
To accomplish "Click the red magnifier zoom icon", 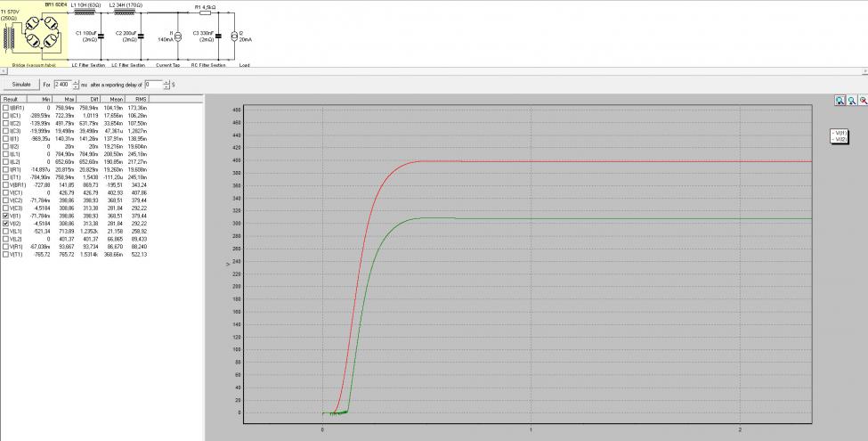I will 863,101.
